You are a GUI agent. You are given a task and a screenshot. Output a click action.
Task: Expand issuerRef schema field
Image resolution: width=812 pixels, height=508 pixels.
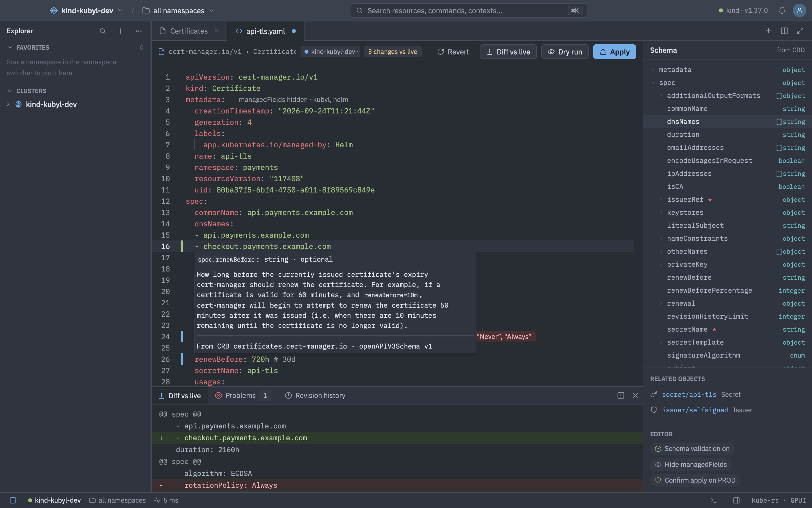pyautogui.click(x=661, y=200)
